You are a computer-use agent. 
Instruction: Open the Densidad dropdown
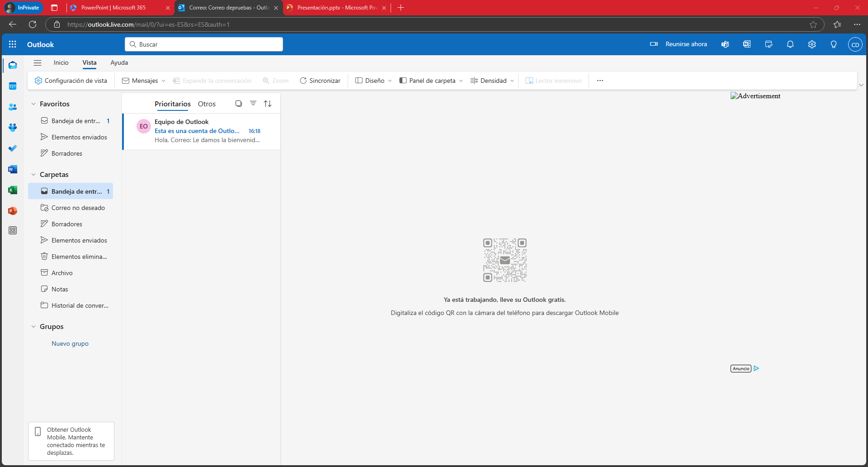492,81
